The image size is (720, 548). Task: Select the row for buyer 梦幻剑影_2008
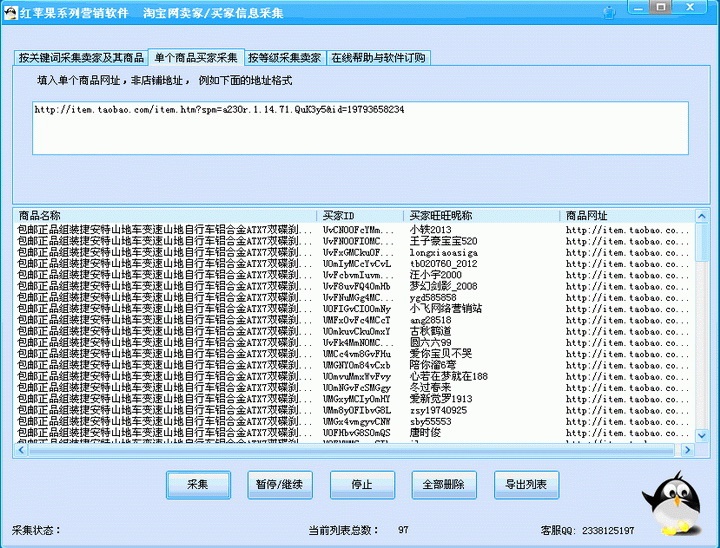click(355, 286)
